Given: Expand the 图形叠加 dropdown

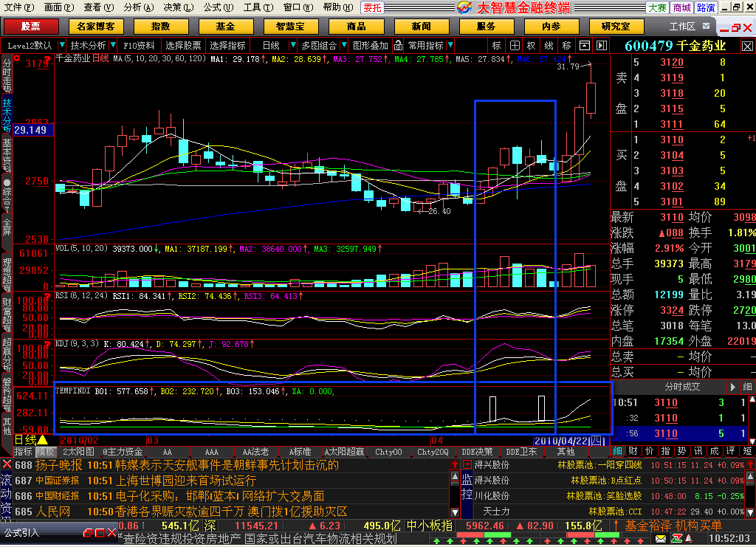Looking at the screenshot, I should [369, 46].
